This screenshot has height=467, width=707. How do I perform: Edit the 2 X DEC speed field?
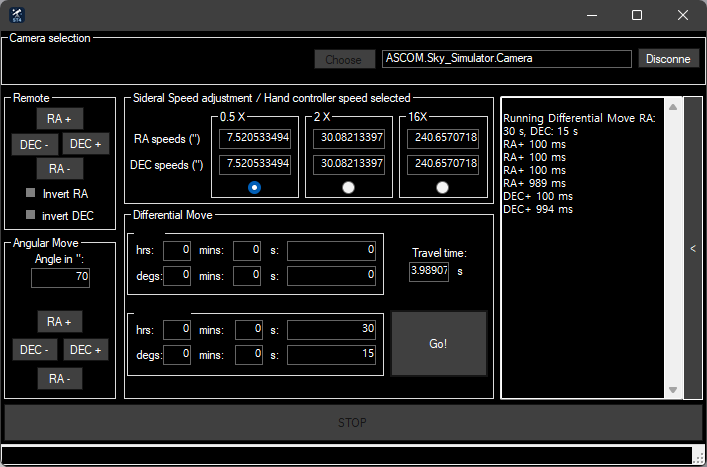coord(349,164)
